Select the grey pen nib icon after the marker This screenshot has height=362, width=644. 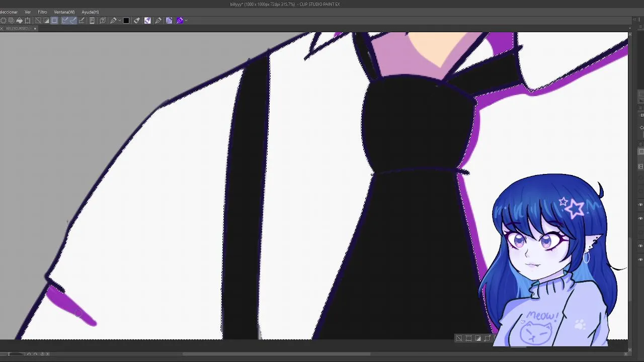158,21
